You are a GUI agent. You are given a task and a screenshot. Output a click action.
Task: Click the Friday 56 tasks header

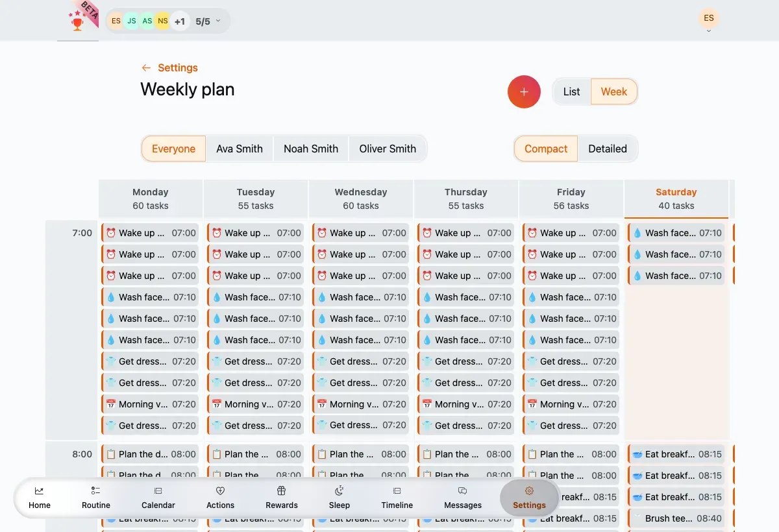571,199
